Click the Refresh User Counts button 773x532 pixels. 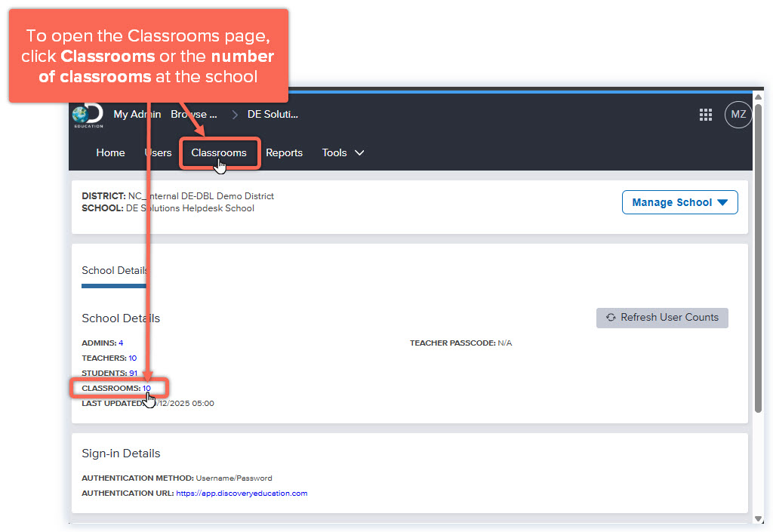click(662, 318)
